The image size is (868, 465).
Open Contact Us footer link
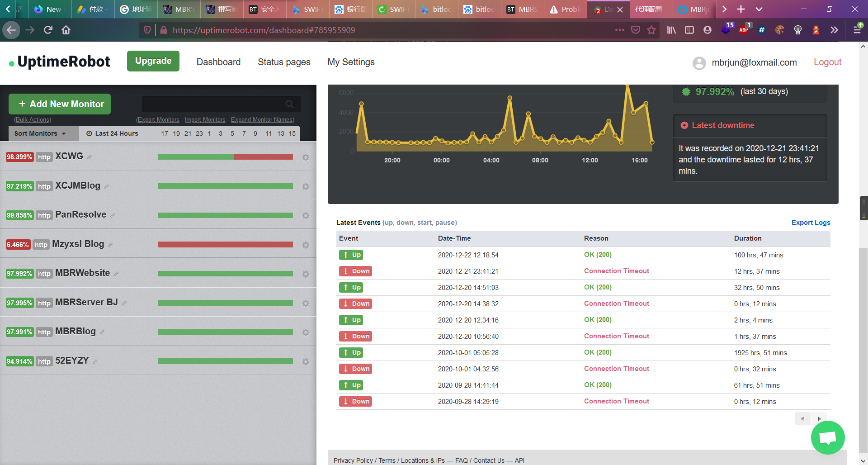tap(489, 460)
